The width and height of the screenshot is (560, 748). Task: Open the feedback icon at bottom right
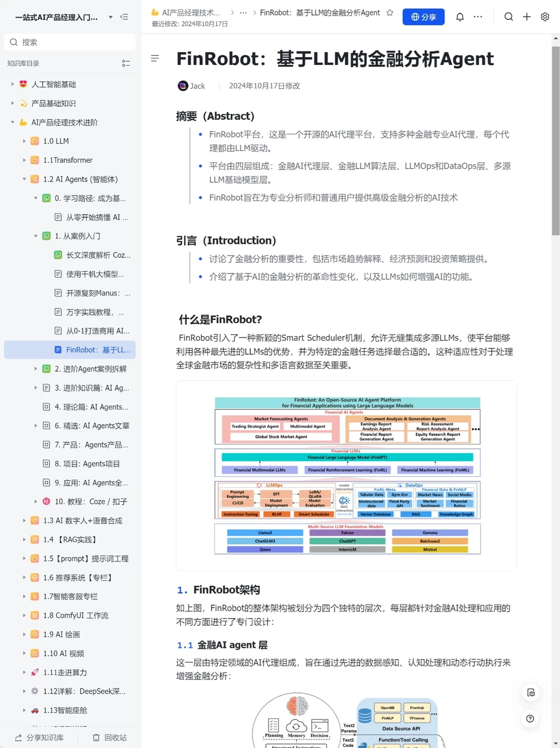531,693
